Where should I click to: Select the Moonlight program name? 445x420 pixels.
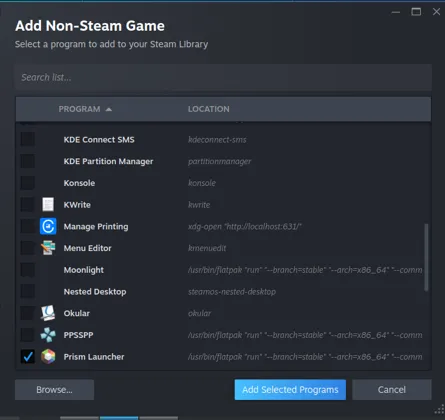click(84, 270)
